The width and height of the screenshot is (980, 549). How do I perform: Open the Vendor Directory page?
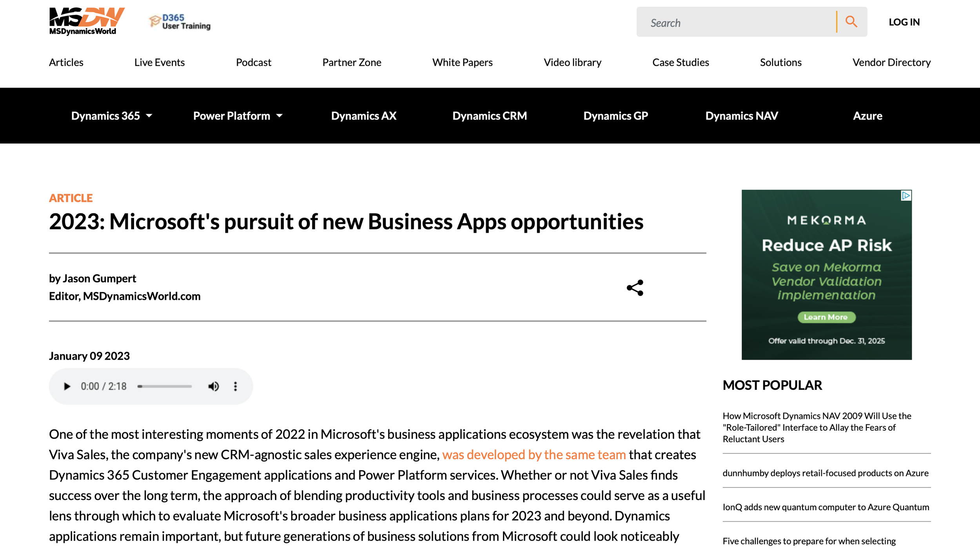click(891, 62)
